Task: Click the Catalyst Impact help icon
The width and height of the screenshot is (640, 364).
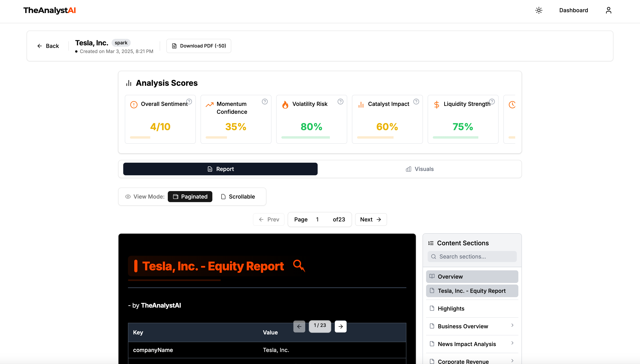Action: coord(416,102)
